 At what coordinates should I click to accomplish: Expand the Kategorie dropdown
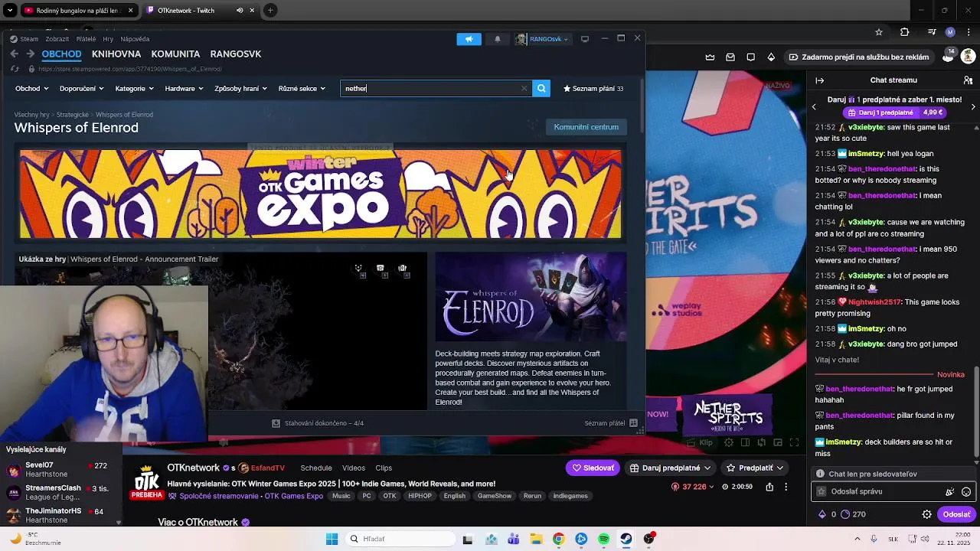[134, 88]
